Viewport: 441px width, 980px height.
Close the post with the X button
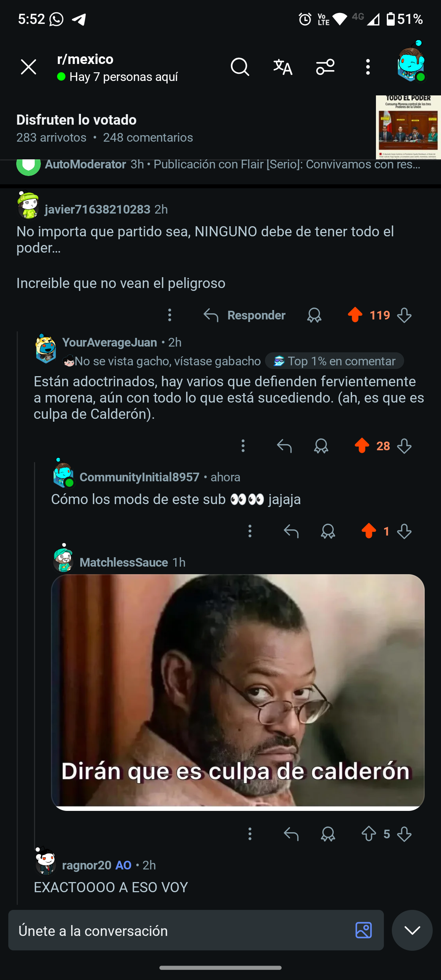[x=29, y=67]
